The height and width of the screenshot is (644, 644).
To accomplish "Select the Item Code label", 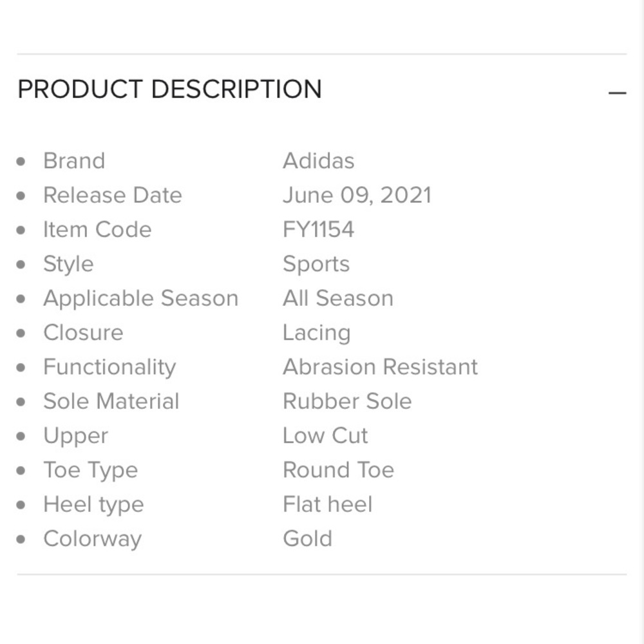I will pos(97,230).
